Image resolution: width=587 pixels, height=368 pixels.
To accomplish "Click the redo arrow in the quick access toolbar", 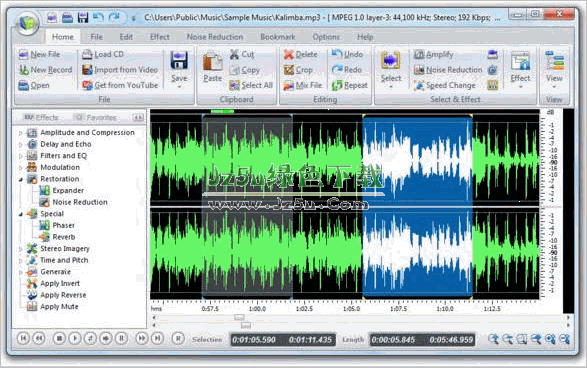I will (x=114, y=17).
